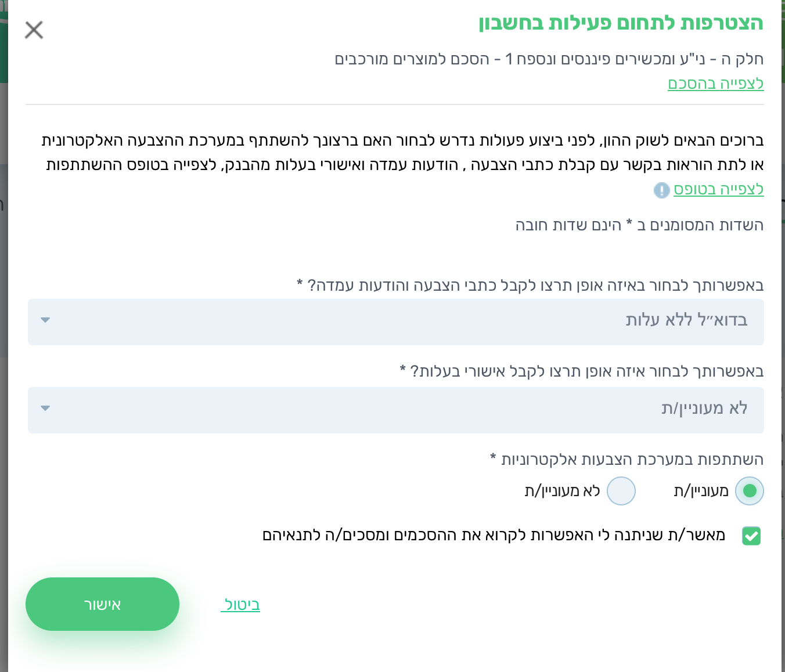Click the מאשר/ת שניתנה לי checkbox label
This screenshot has width=785, height=672.
(494, 535)
